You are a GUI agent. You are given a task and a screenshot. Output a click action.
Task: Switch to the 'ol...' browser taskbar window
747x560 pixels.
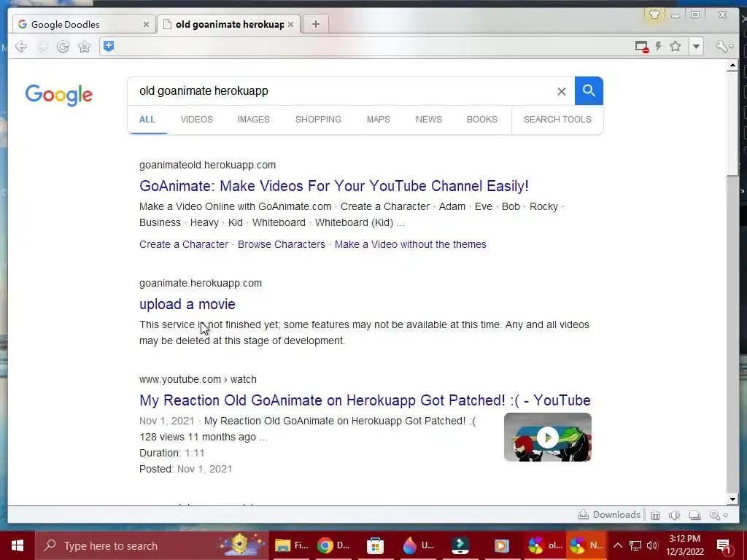pos(544,545)
